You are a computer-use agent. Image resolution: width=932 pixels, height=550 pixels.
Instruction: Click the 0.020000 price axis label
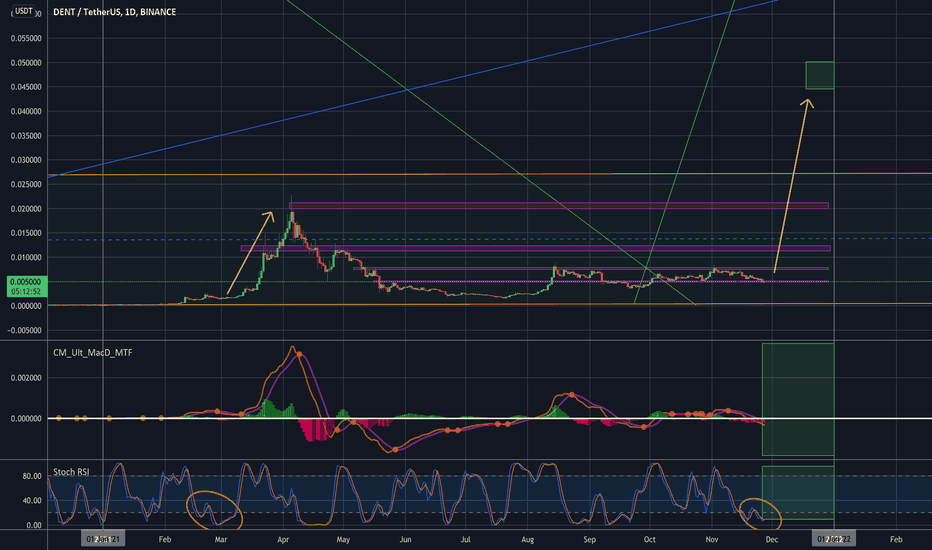pyautogui.click(x=26, y=209)
